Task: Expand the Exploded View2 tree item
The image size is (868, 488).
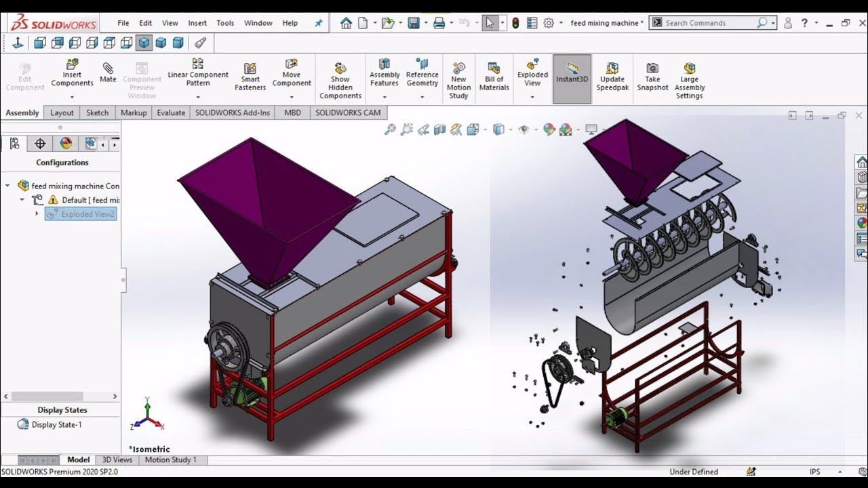Action: coord(37,214)
